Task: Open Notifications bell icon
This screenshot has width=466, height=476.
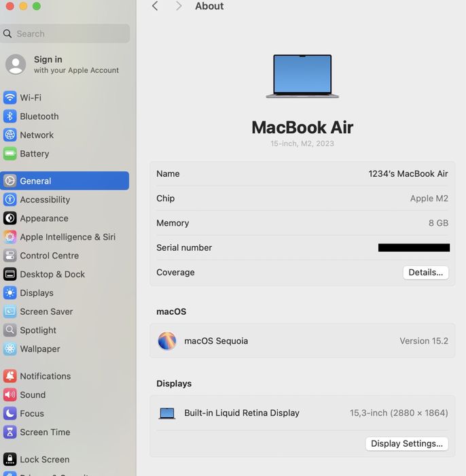Action: (x=10, y=376)
